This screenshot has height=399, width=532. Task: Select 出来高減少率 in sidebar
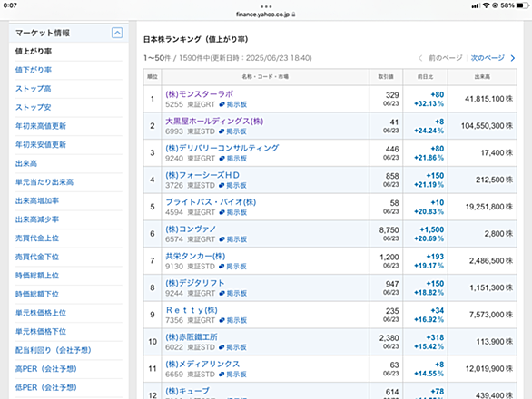pos(37,219)
